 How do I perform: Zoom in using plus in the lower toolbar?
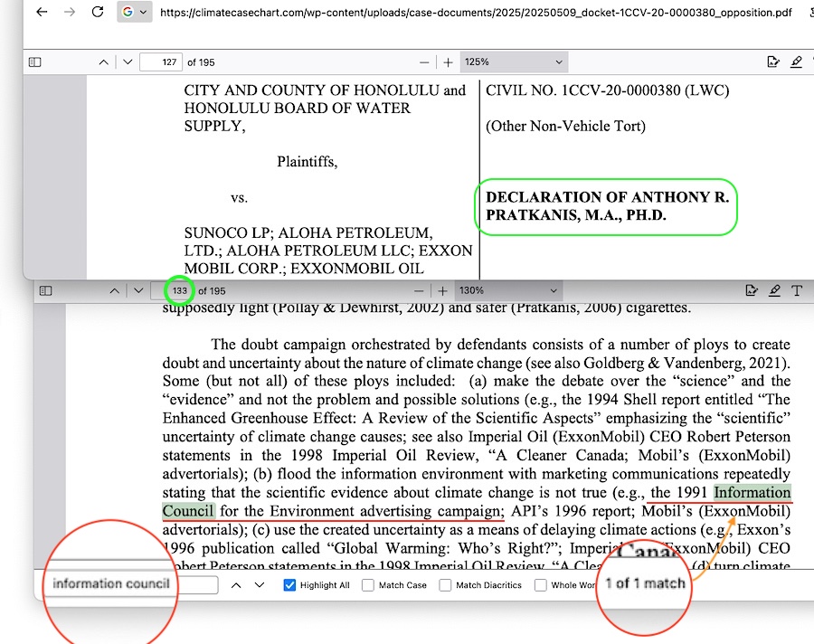click(x=442, y=291)
